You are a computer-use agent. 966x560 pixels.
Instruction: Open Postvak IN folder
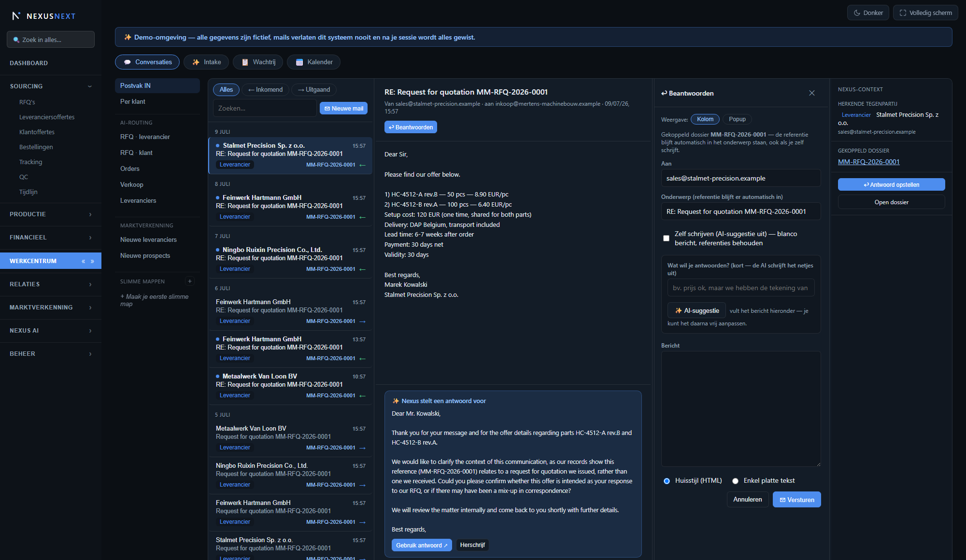click(x=157, y=86)
